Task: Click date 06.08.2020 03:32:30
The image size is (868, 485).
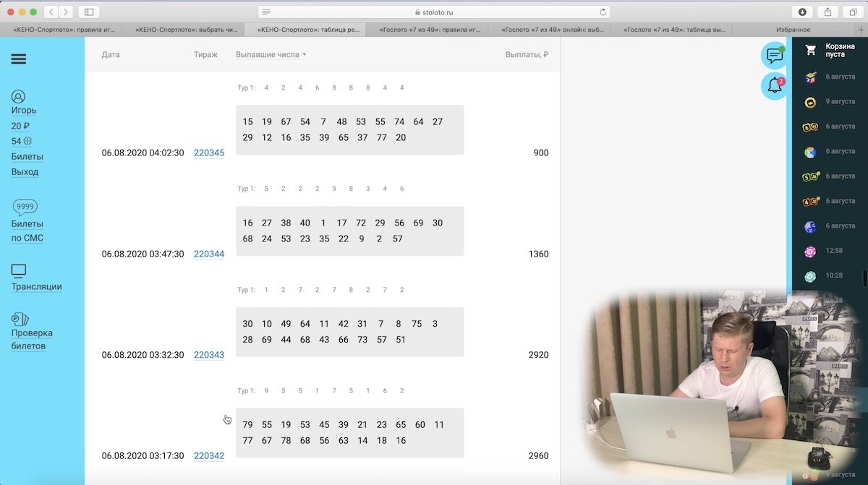Action: [142, 355]
